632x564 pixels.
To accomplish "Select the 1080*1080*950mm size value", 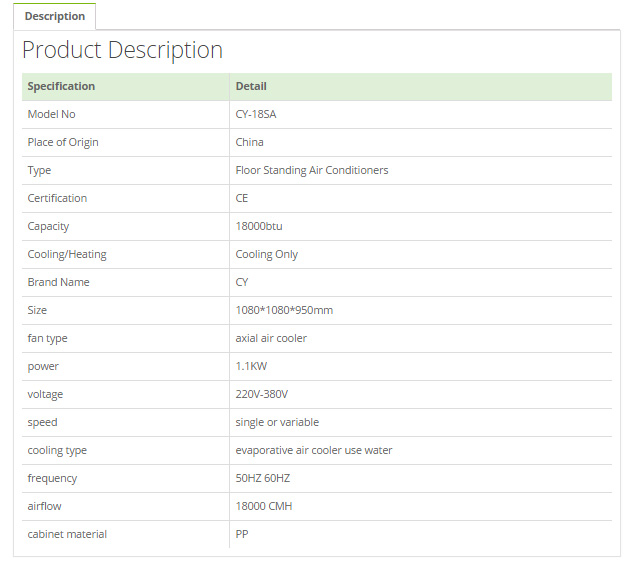I will [x=284, y=310].
